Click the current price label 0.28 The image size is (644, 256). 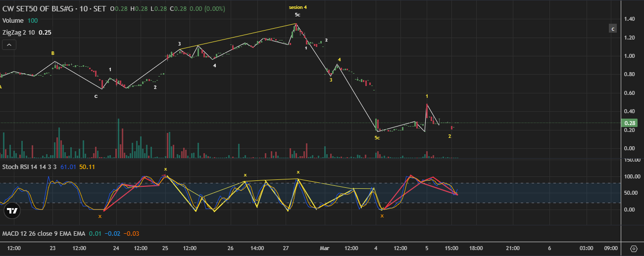click(x=630, y=123)
